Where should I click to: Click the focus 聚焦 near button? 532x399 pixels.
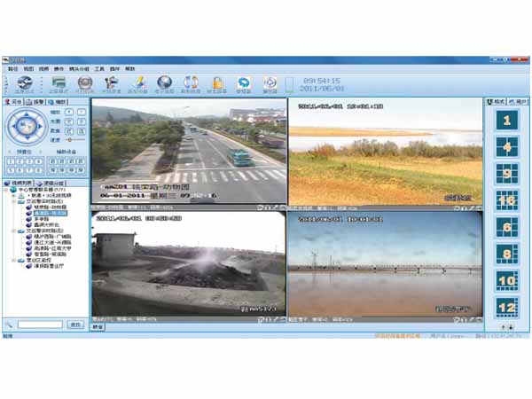click(x=69, y=131)
